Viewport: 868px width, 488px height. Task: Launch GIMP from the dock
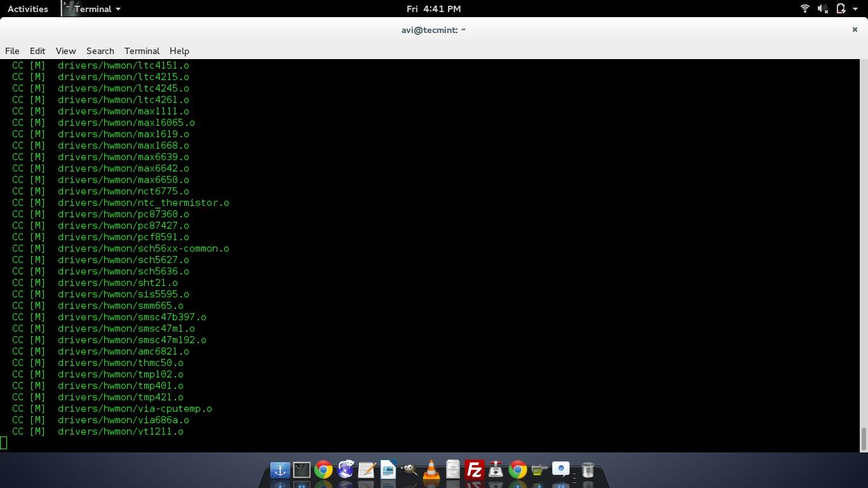409,470
